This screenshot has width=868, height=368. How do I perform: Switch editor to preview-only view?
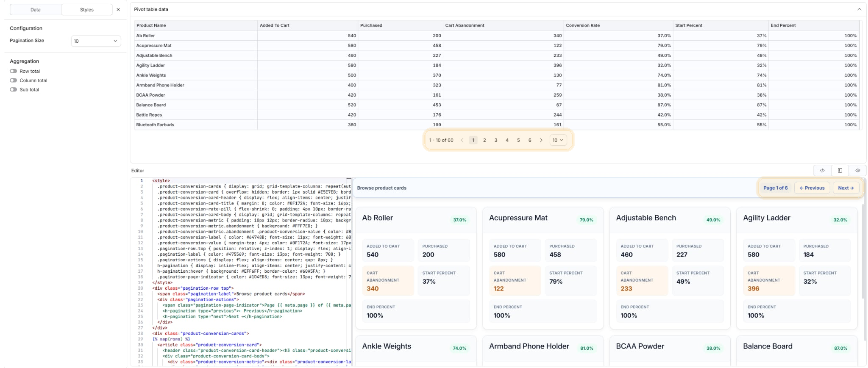point(857,170)
